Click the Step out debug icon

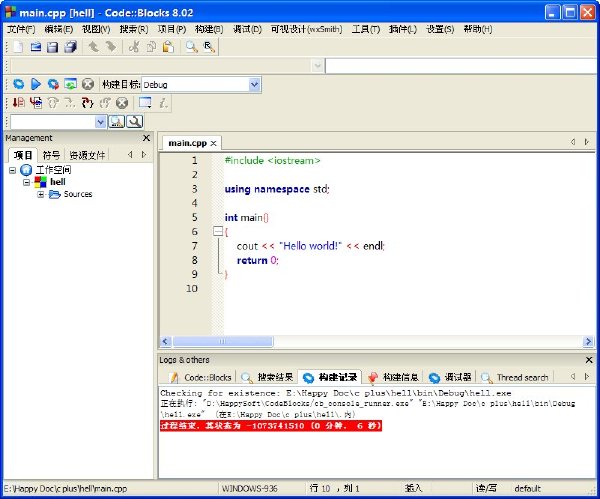104,103
